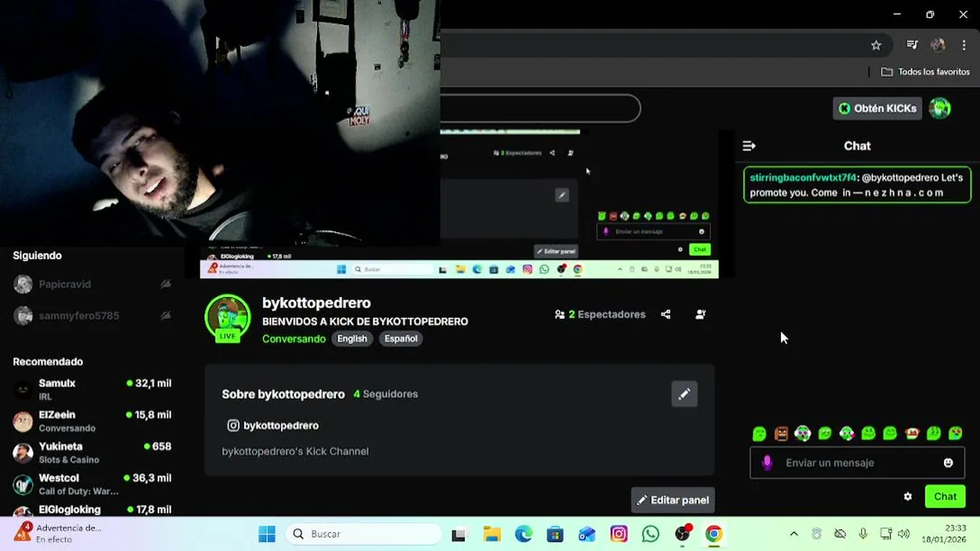Viewport: 980px width, 551px height.
Task: Open the Conversando category link
Action: (x=294, y=338)
